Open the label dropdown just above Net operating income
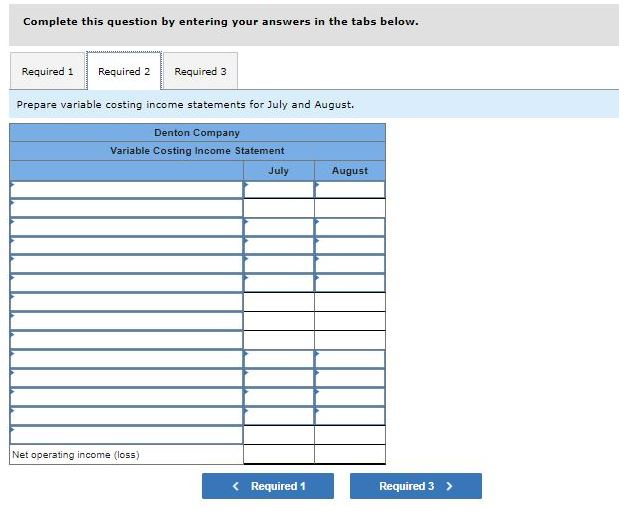Viewport: 637px width, 511px height. pyautogui.click(x=126, y=435)
